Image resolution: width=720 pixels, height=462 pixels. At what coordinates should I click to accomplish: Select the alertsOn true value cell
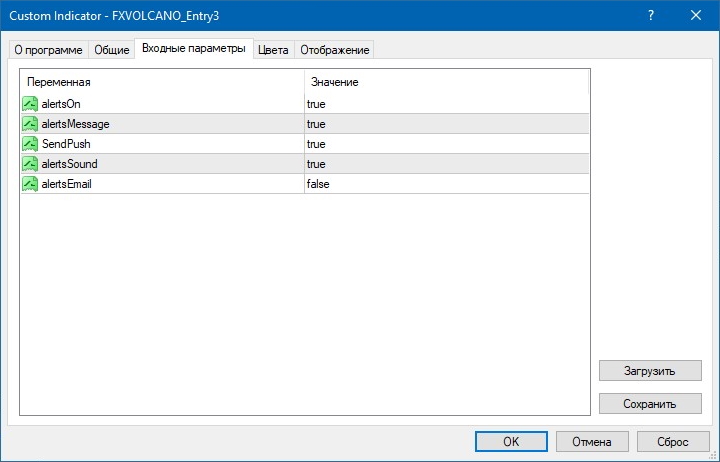tap(446, 104)
